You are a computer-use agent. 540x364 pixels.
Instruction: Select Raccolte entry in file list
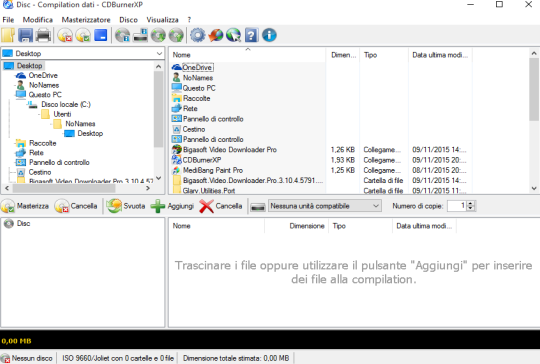(x=196, y=98)
